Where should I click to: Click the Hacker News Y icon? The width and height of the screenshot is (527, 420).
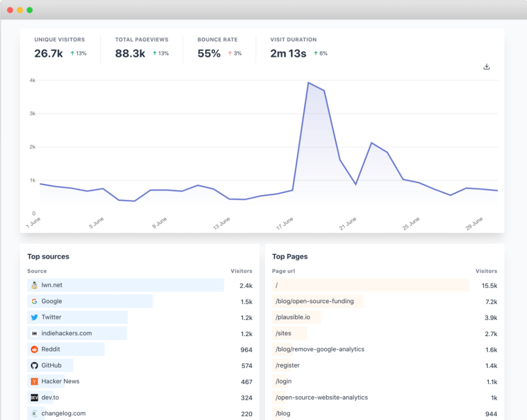tap(34, 381)
